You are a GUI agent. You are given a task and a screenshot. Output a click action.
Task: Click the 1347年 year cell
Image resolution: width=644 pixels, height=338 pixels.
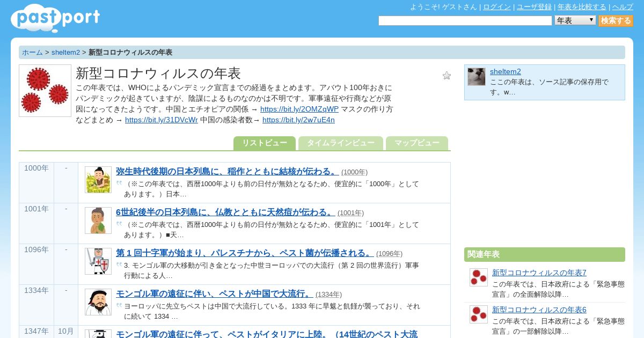(36, 332)
